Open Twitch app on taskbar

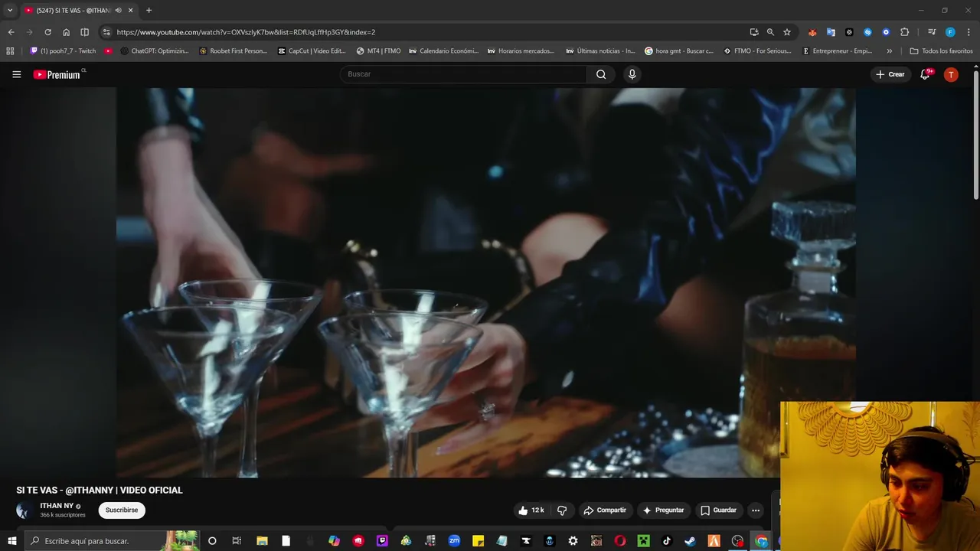click(x=382, y=541)
